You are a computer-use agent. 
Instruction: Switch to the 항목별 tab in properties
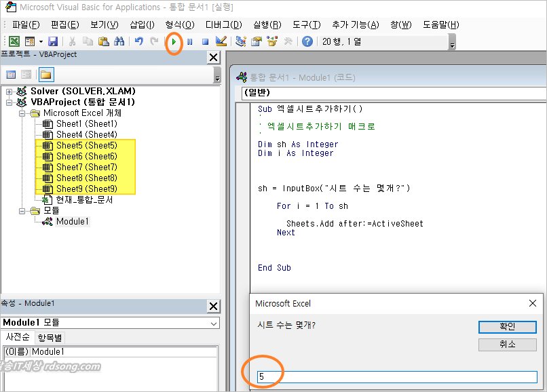(50, 337)
